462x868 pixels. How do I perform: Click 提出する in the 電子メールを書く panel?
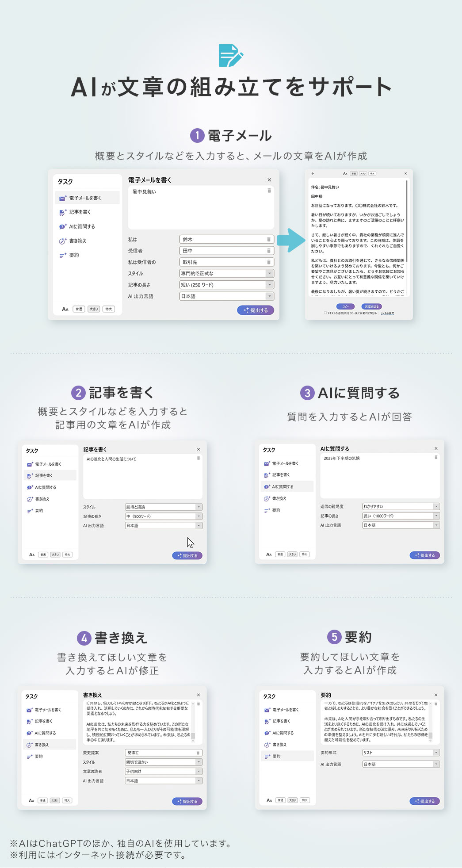pyautogui.click(x=256, y=310)
